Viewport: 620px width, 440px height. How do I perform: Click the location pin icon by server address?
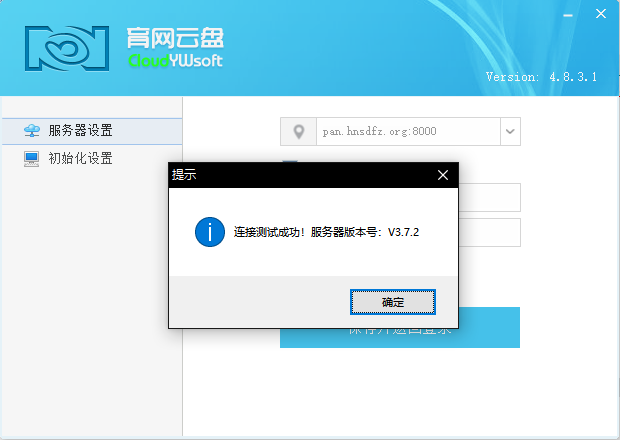[297, 131]
